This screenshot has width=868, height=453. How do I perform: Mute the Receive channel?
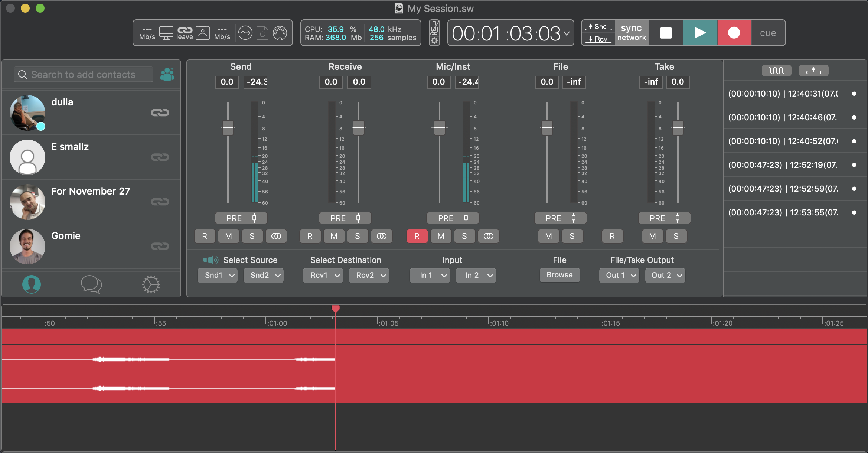click(x=334, y=236)
